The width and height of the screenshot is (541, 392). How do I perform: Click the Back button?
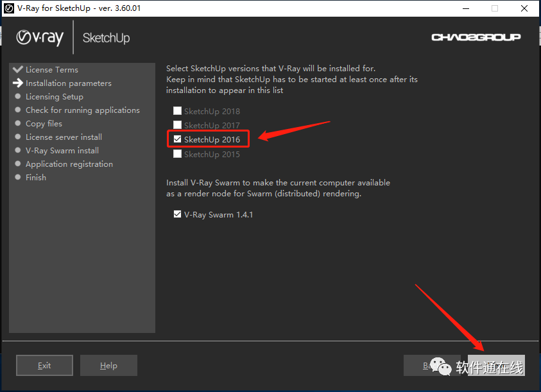(x=432, y=366)
